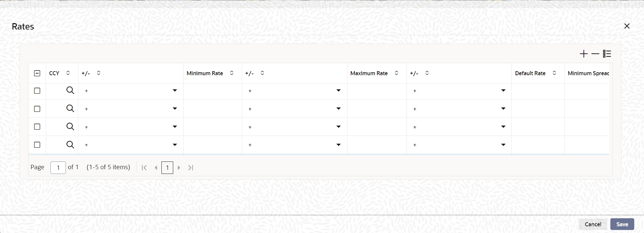Open CCY lookup in first row

click(x=70, y=90)
